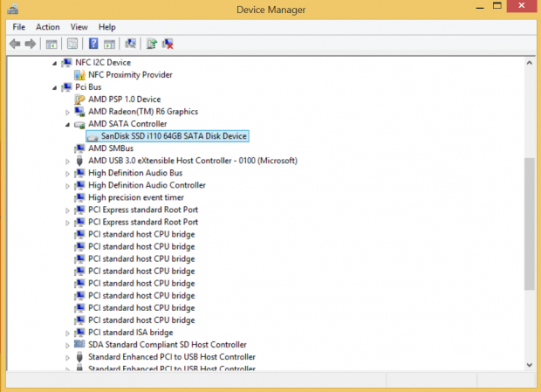Click the Forward arrow toolbar icon
541x392 pixels.
point(31,44)
